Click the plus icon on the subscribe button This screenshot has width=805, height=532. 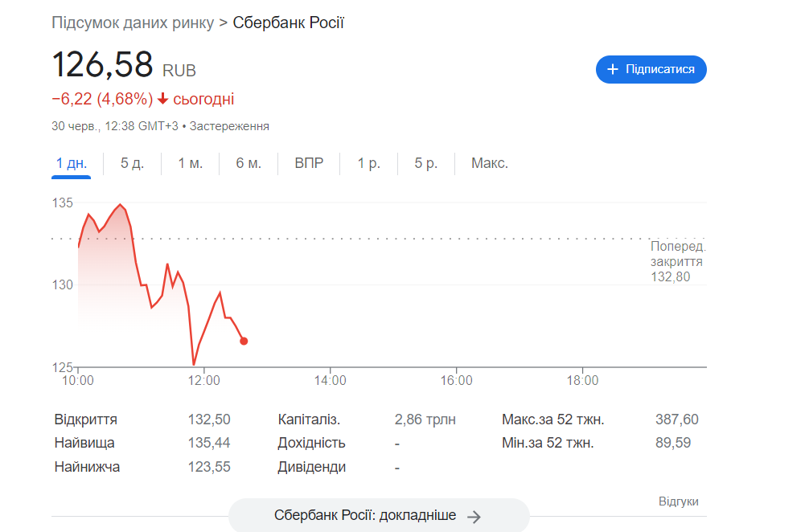[x=613, y=69]
